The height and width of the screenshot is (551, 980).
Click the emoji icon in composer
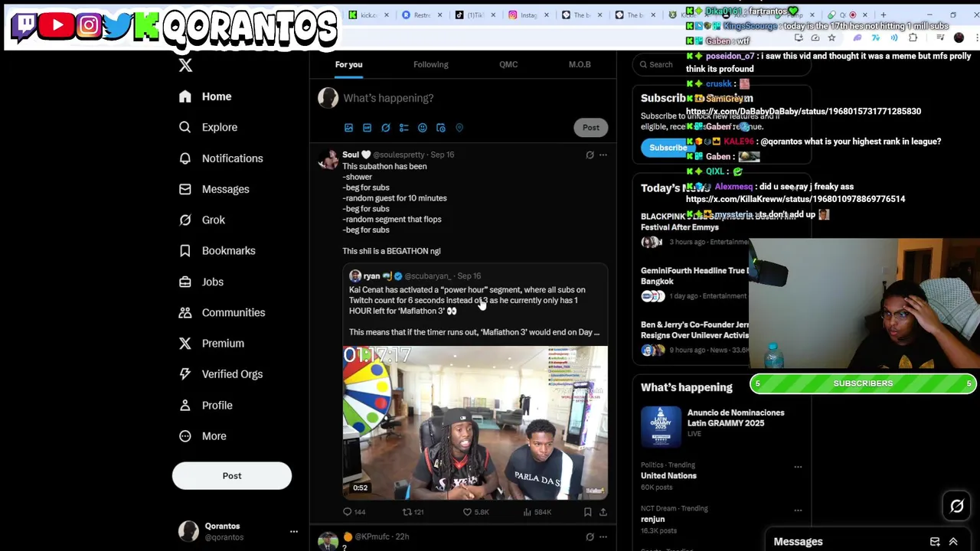click(422, 128)
